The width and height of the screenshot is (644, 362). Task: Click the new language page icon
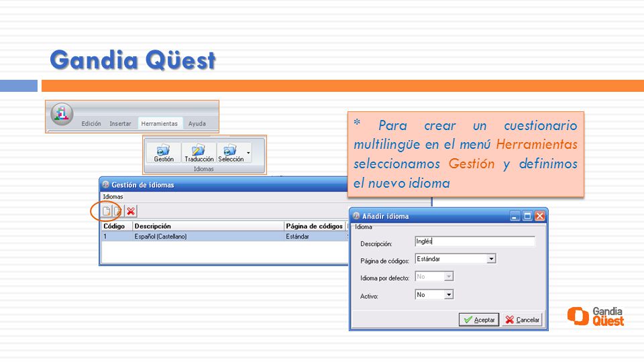(x=107, y=211)
